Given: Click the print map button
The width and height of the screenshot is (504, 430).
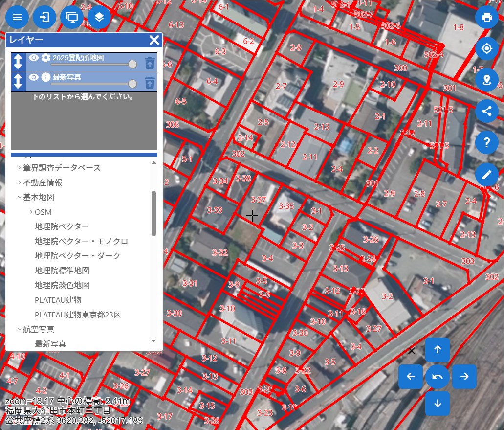Looking at the screenshot, I should 486,17.
